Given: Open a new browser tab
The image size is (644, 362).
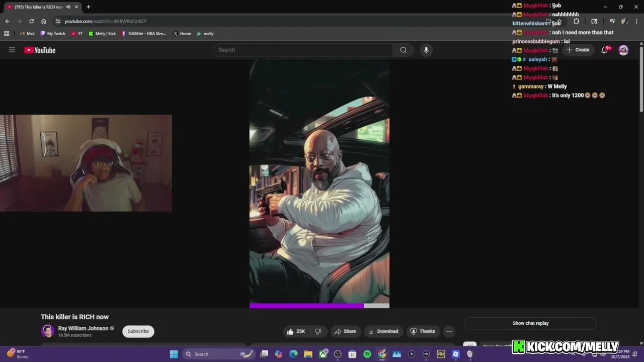Looking at the screenshot, I should (x=89, y=7).
